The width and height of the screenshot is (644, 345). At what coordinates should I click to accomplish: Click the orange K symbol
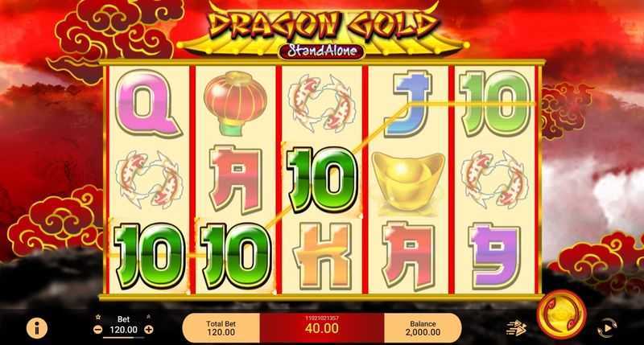[322, 257]
